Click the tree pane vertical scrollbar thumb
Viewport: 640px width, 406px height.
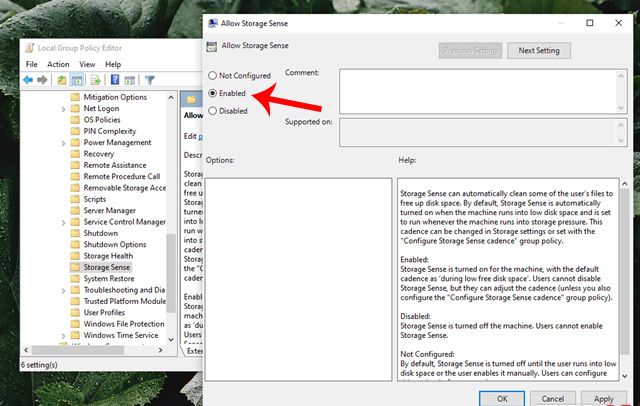(171, 273)
